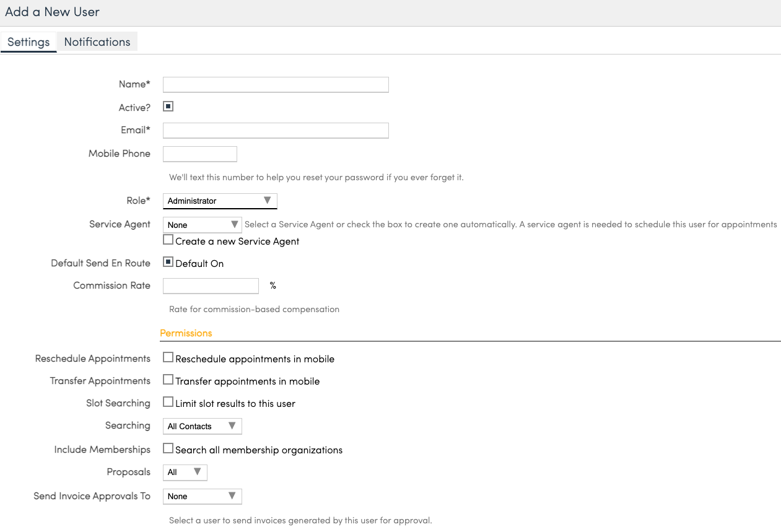The width and height of the screenshot is (781, 532).
Task: Enable Transfer appointments in mobile
Action: [x=168, y=380]
